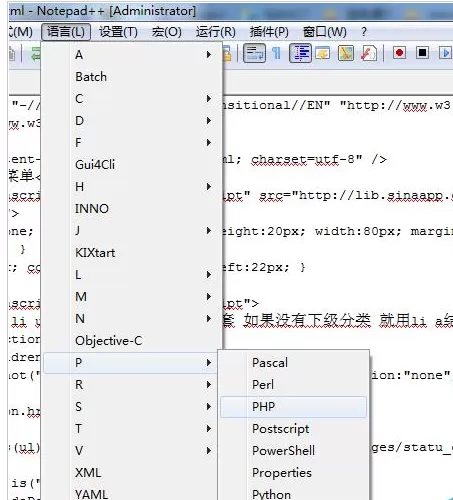Viewport: 453px width, 500px height.
Task: Expand the A language submenu
Action: click(133, 54)
